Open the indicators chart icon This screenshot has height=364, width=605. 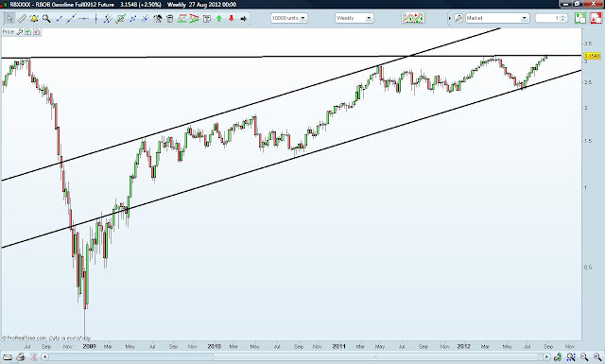[x=413, y=18]
